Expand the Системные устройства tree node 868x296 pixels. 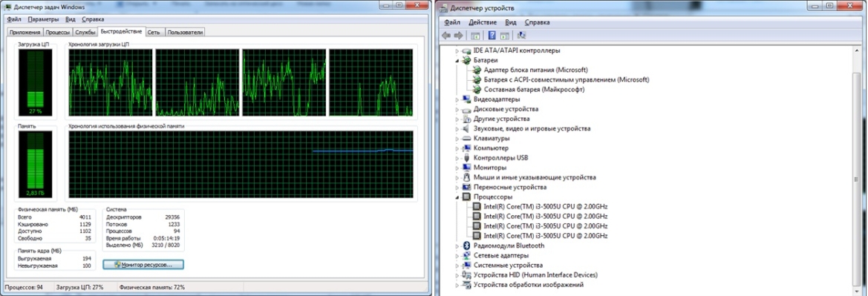coord(457,266)
